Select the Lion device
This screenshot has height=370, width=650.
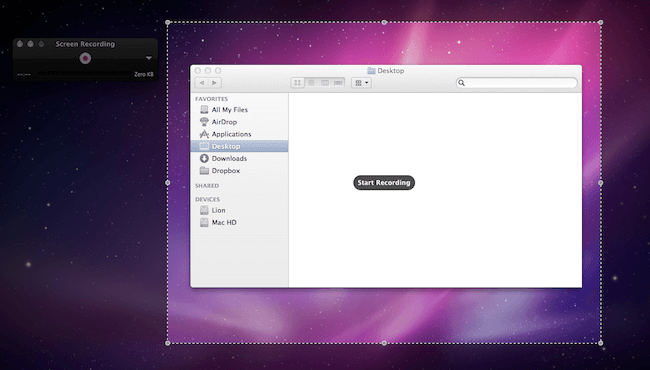tap(239, 210)
